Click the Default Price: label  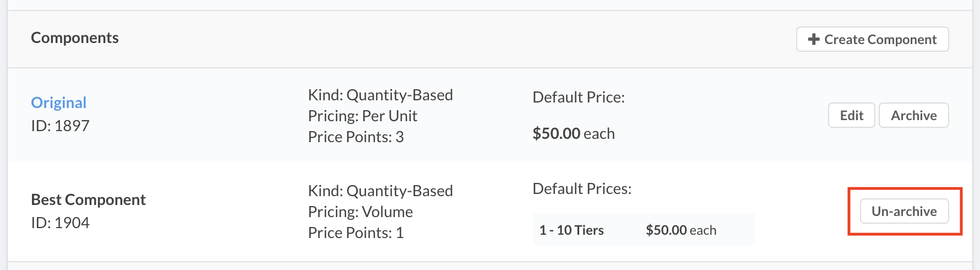[579, 98]
